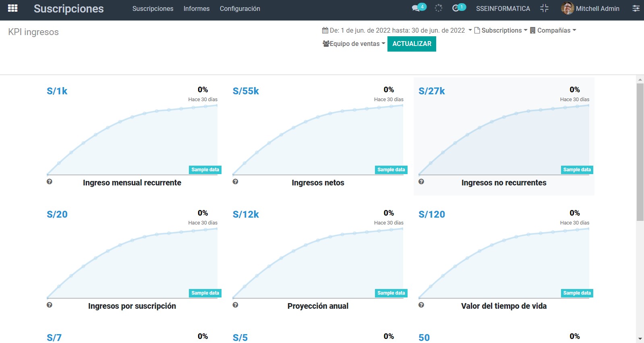Click the fullscreen collapse arrows icon

pos(545,8)
